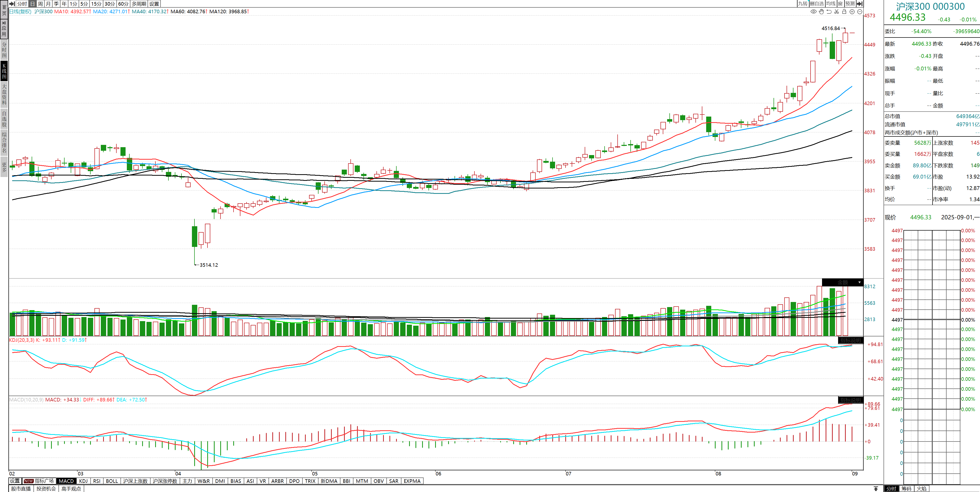Open the 均线 moving average option
The height and width of the screenshot is (492, 980).
pos(831,4)
